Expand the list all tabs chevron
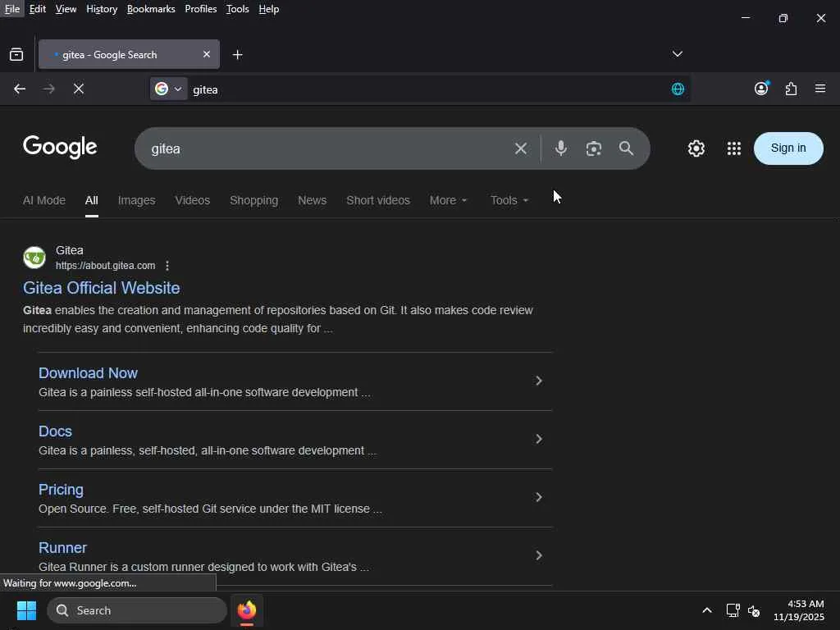840x630 pixels. click(677, 54)
